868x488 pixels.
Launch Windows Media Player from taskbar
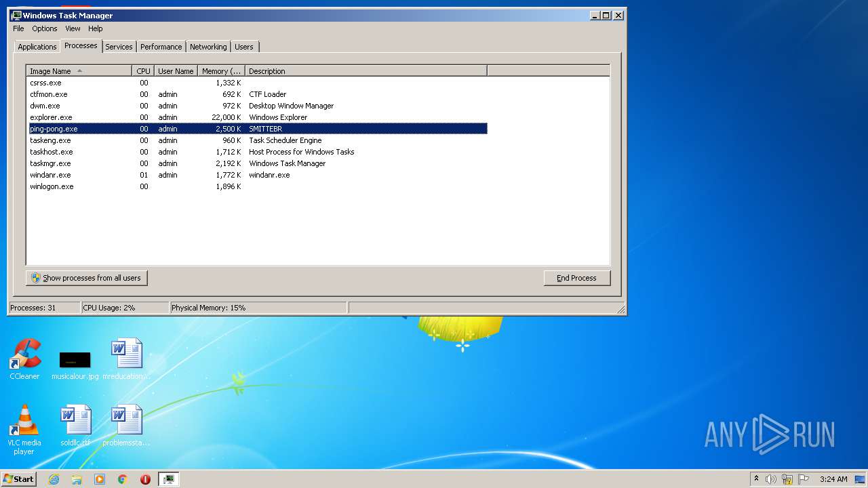tap(100, 479)
